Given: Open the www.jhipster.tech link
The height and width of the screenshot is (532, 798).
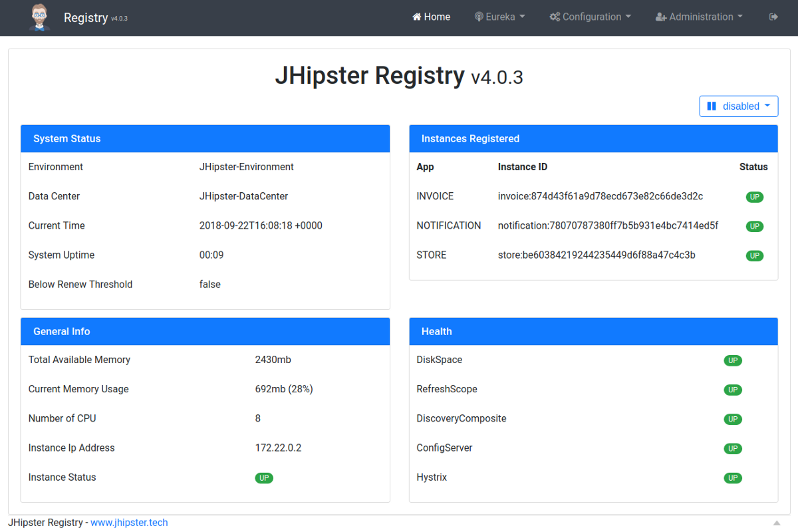Looking at the screenshot, I should coord(129,523).
